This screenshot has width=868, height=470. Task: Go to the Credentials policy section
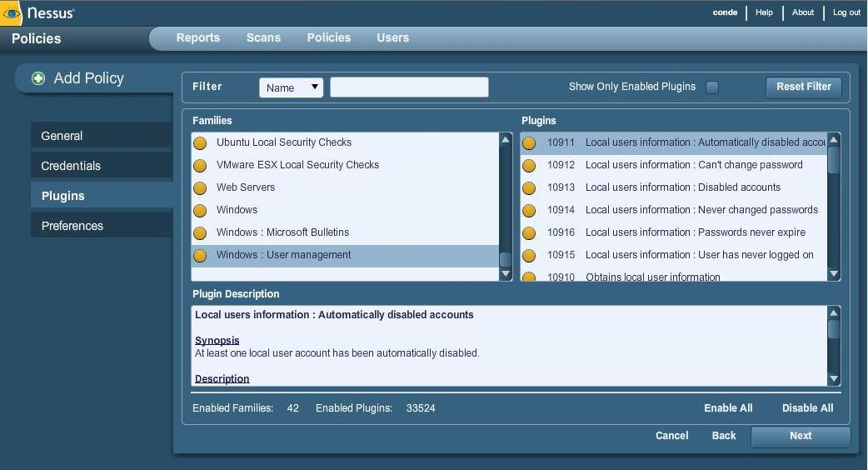click(102, 166)
